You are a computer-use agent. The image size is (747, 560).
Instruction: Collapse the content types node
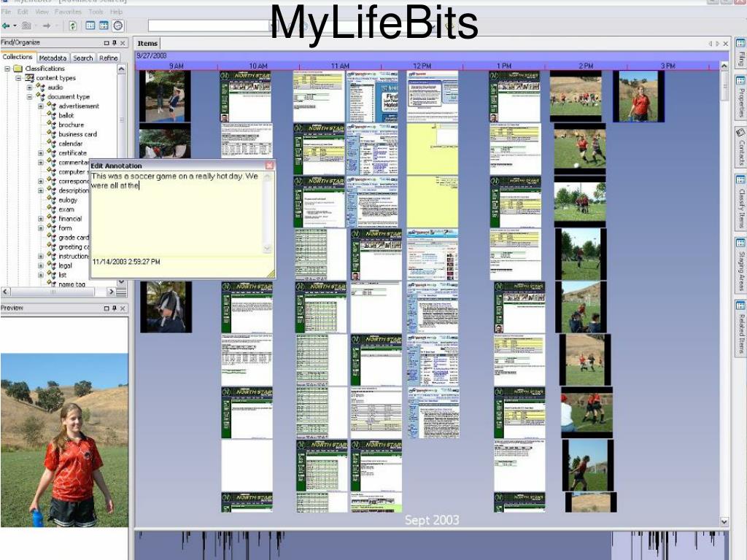click(x=18, y=78)
